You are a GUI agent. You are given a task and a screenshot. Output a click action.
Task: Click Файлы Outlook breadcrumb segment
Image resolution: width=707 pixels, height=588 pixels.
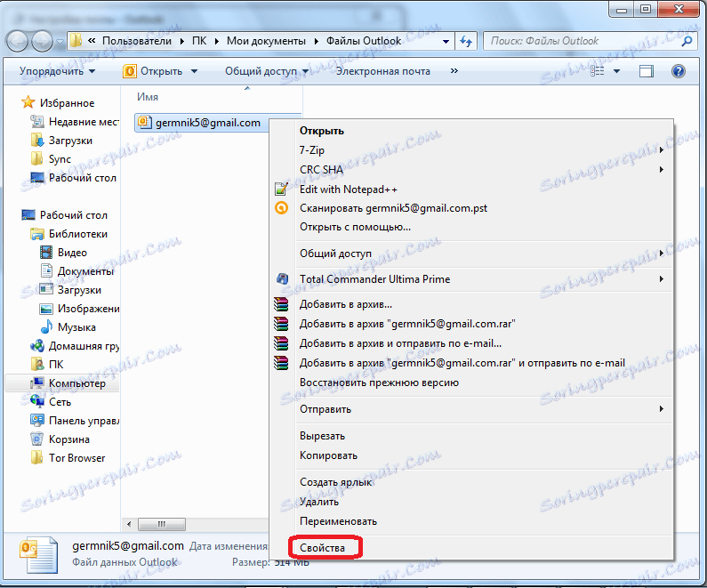pos(364,41)
